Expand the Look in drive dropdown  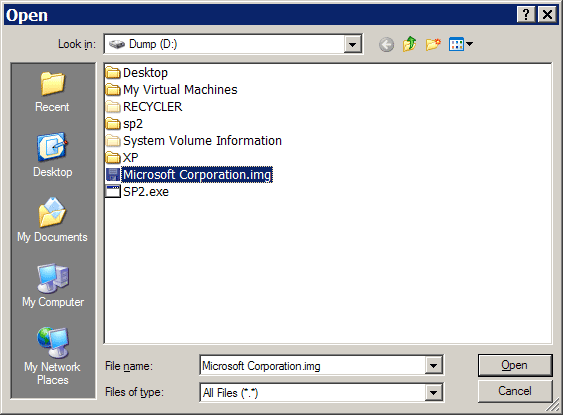(x=353, y=45)
